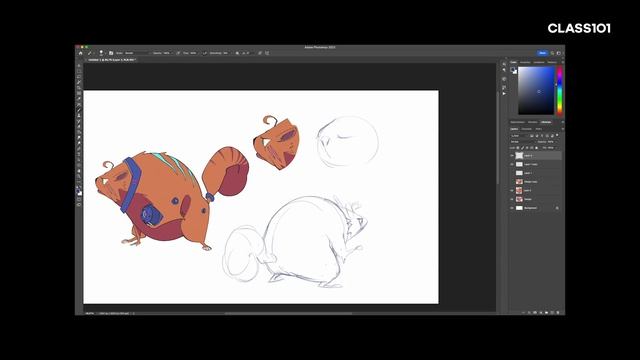Select the Hand tool
The width and height of the screenshot is (640, 360).
pos(79,171)
